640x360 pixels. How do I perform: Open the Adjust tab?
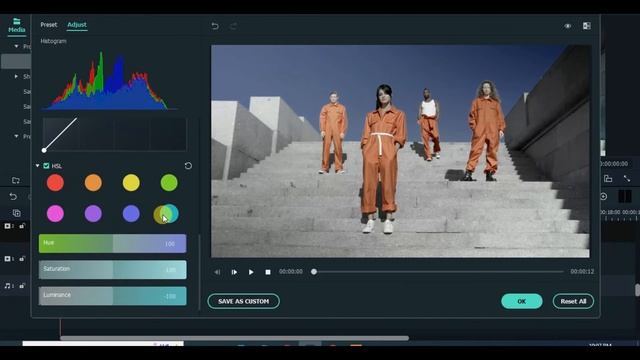pos(77,25)
